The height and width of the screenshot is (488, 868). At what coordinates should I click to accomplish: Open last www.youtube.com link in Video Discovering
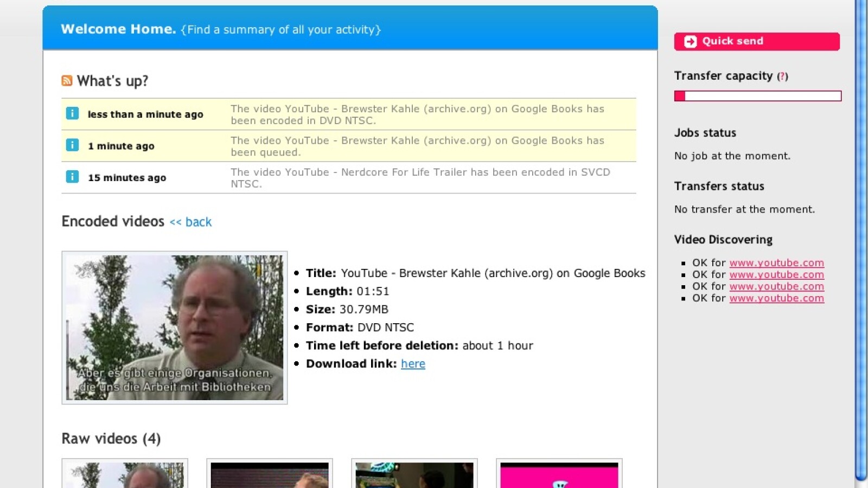click(776, 298)
